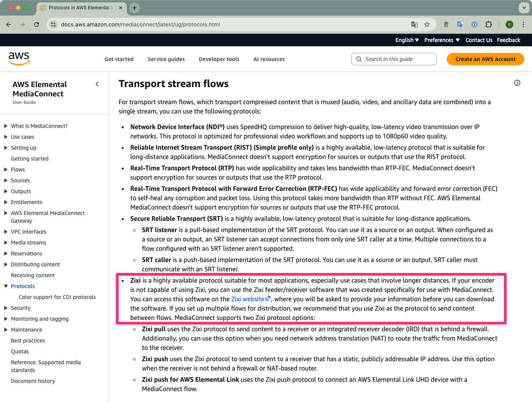
Task: Click Create an AWS Account button
Action: [x=485, y=59]
